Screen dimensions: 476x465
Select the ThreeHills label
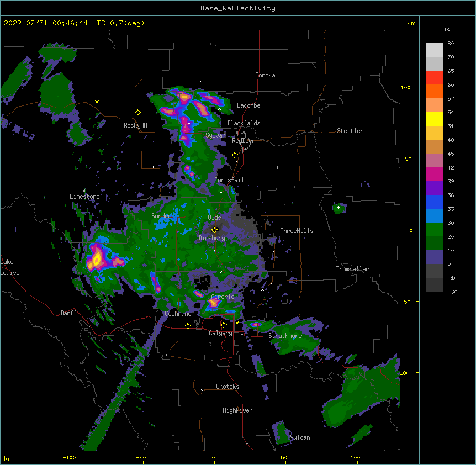coord(297,231)
